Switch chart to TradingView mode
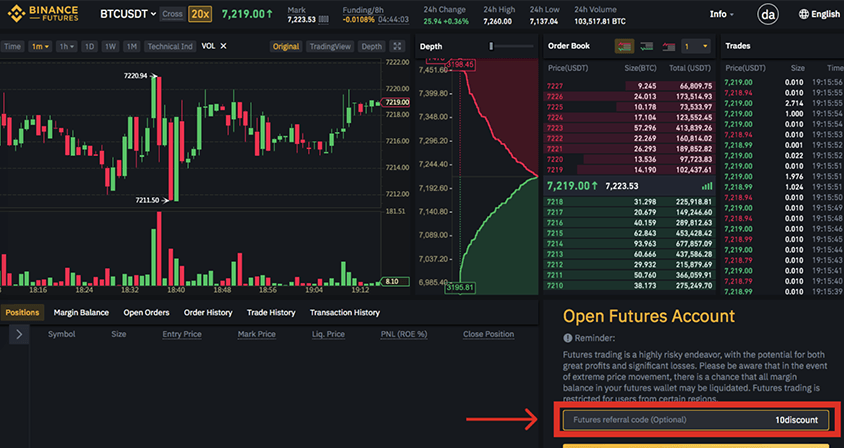This screenshot has height=448, width=844. coord(330,46)
